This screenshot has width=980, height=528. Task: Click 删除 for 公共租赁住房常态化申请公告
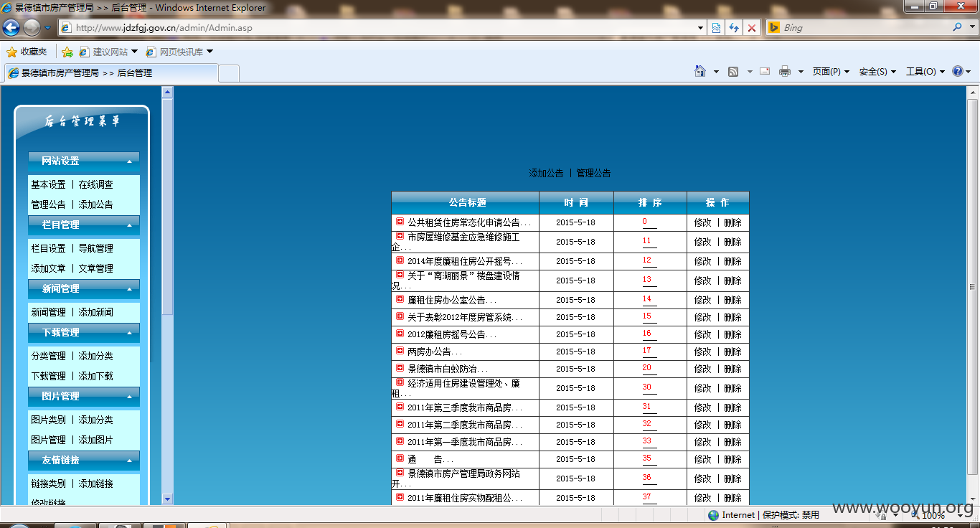(732, 222)
